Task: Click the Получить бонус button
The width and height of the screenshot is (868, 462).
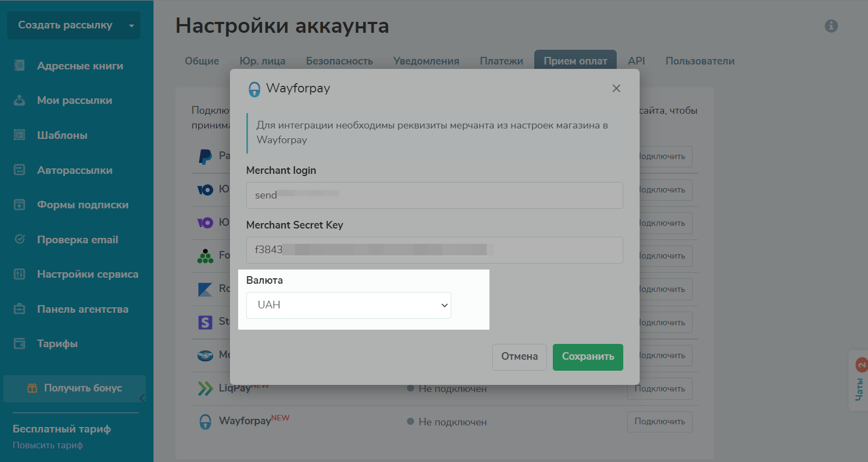Action: coord(74,388)
